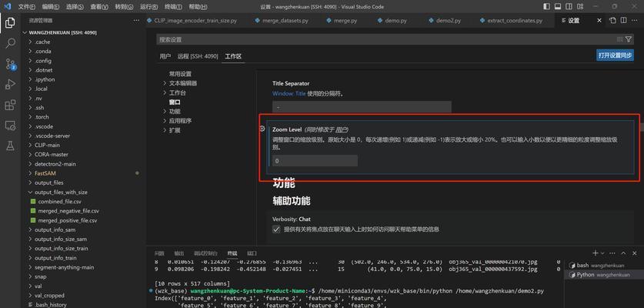The height and width of the screenshot is (308, 644).
Task: Open the Testing flask view
Action: coord(10,146)
